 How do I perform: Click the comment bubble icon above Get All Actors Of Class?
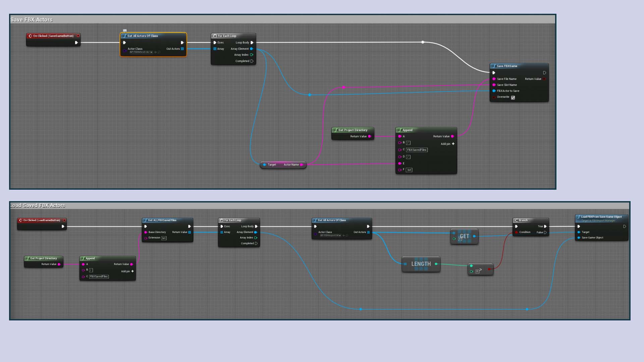point(125,31)
